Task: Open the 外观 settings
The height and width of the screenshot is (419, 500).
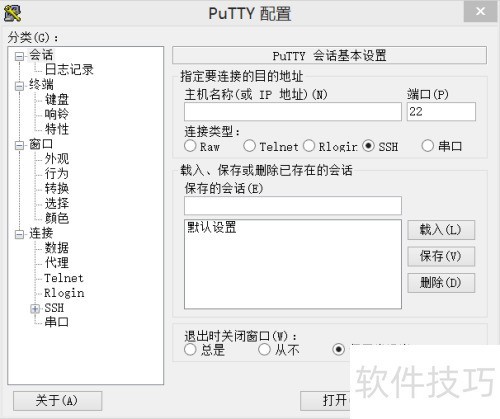Action: 57,159
